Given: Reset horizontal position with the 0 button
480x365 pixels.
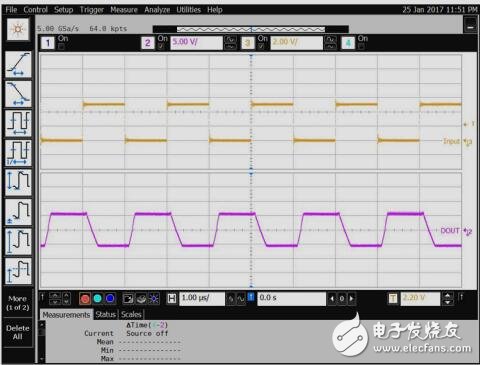Looking at the screenshot, I should point(342,299).
